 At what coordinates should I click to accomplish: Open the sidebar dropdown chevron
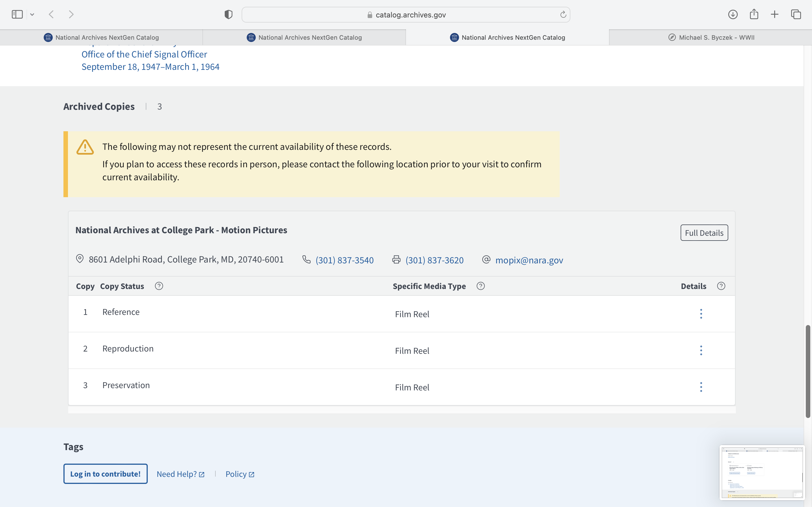coord(32,14)
